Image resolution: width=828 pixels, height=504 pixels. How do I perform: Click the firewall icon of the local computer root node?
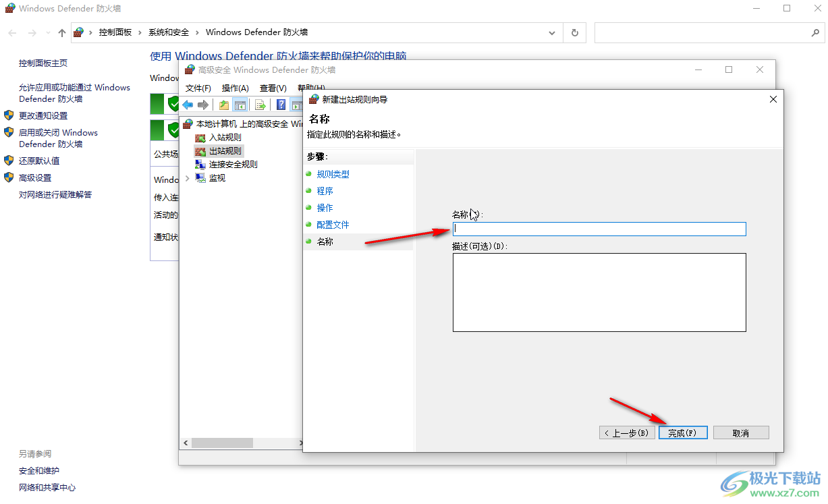tap(188, 124)
